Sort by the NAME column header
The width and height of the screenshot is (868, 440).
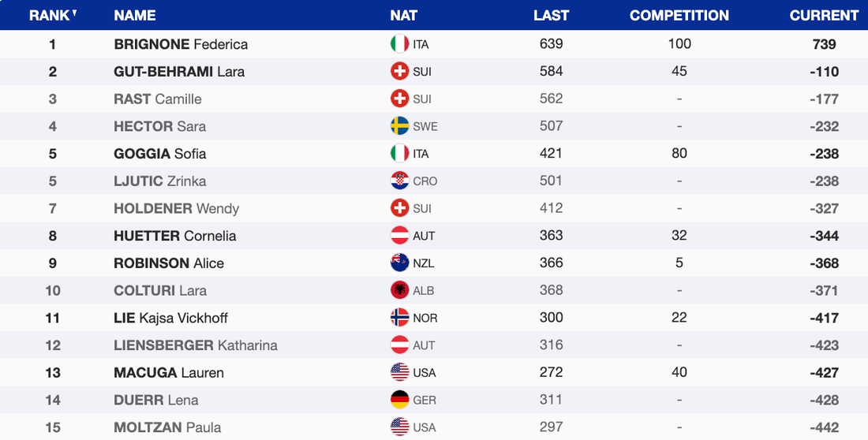(134, 15)
